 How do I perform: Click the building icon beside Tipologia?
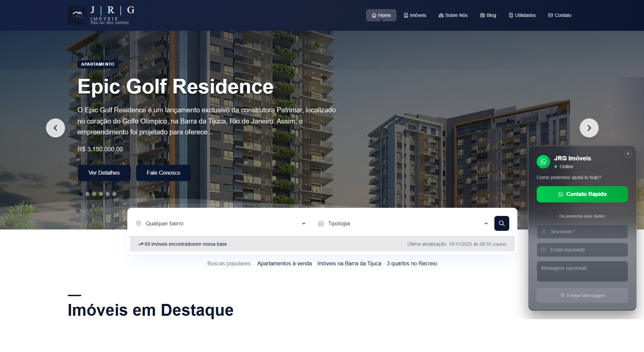point(321,223)
